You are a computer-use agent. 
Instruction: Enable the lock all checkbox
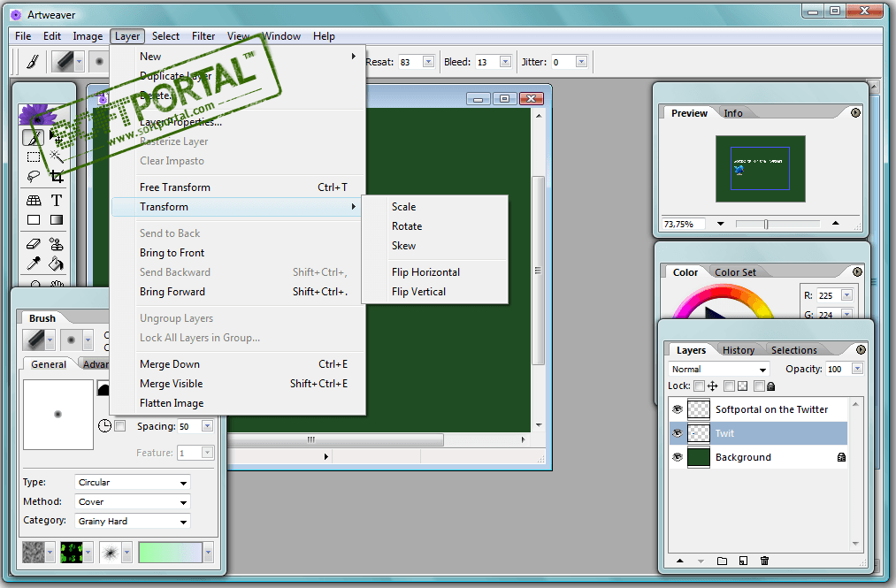coord(759,386)
